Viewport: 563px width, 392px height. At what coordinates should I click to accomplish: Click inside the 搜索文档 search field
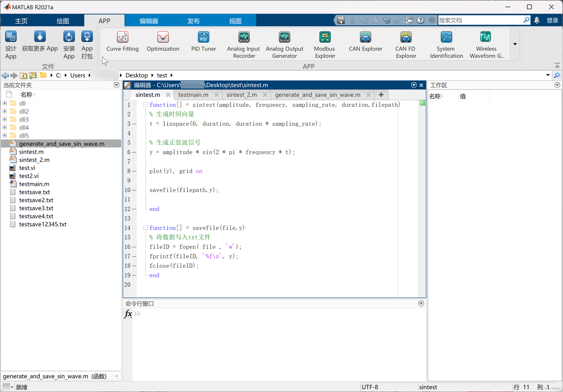coord(478,20)
